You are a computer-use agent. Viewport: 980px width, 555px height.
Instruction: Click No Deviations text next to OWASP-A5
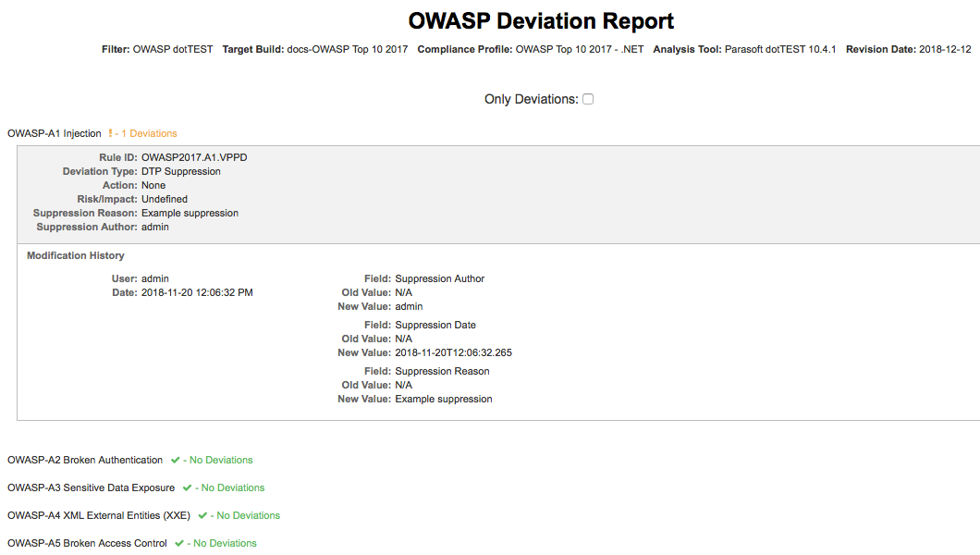pos(225,543)
